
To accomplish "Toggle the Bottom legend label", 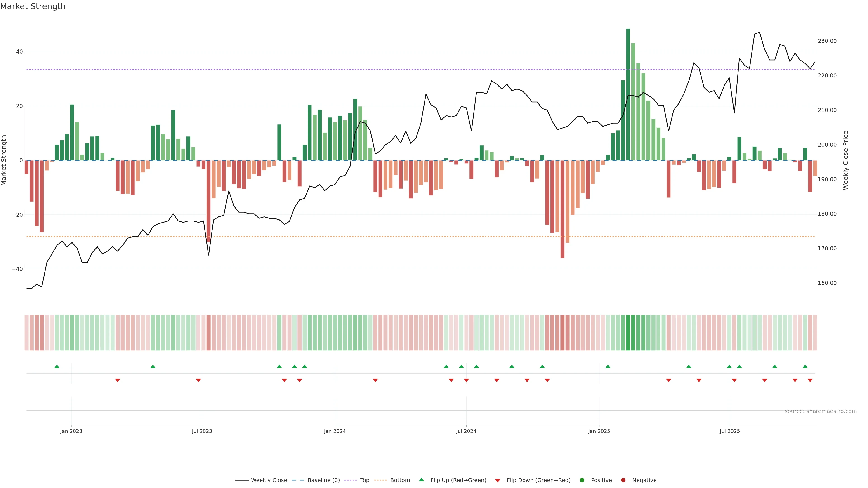I will pyautogui.click(x=400, y=480).
